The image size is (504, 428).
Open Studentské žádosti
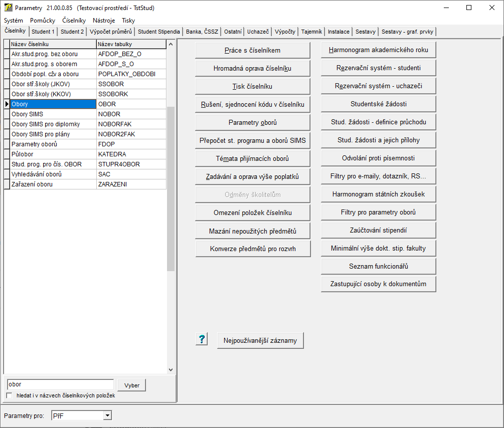[x=378, y=104]
